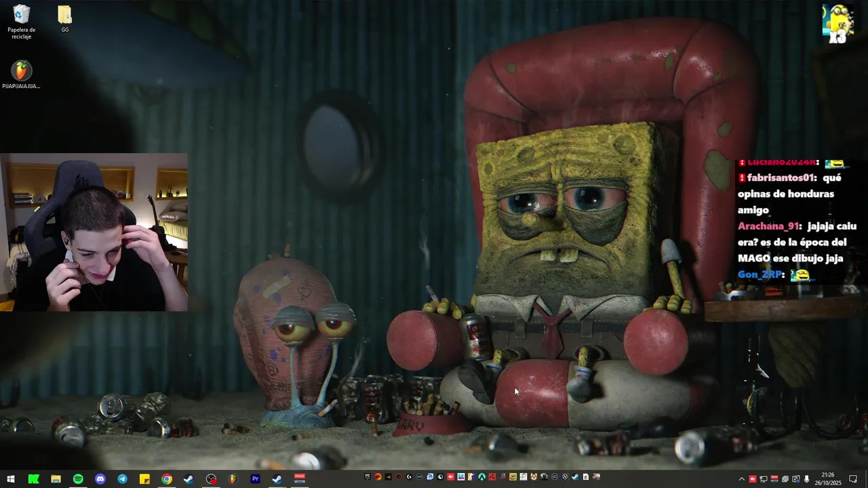Click the orange EA app icon
The image size is (868, 488).
[378, 476]
